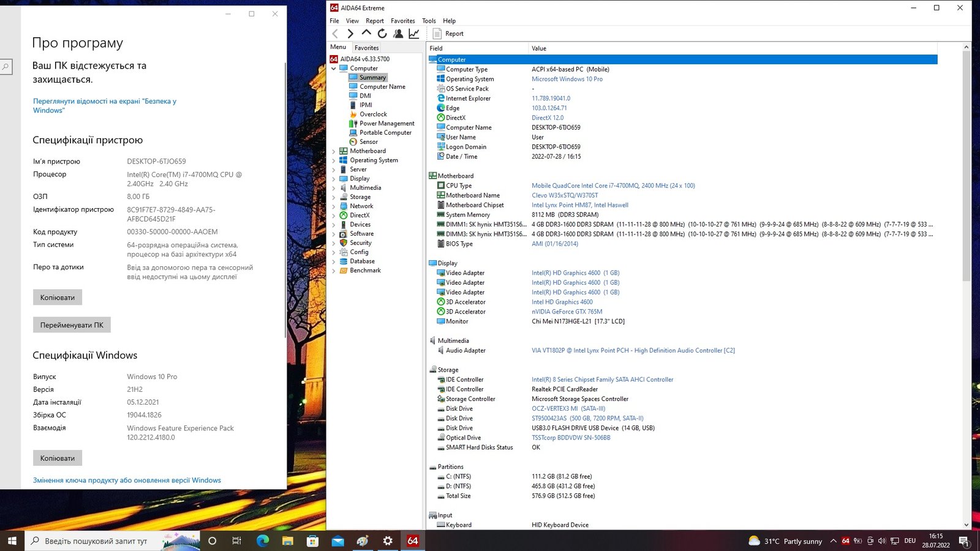Open the graph chart icon in toolbar

414,34
